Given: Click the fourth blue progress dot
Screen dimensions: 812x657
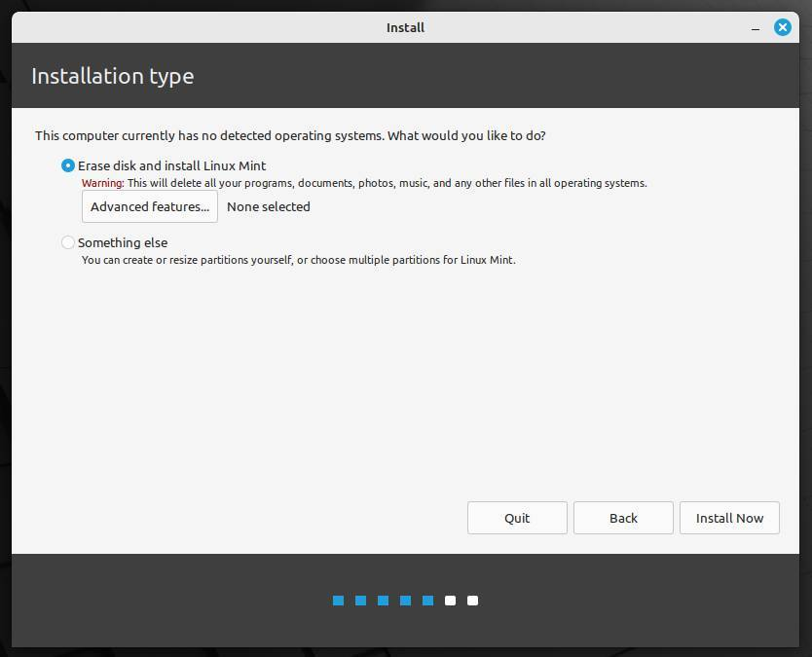Looking at the screenshot, I should tap(405, 601).
